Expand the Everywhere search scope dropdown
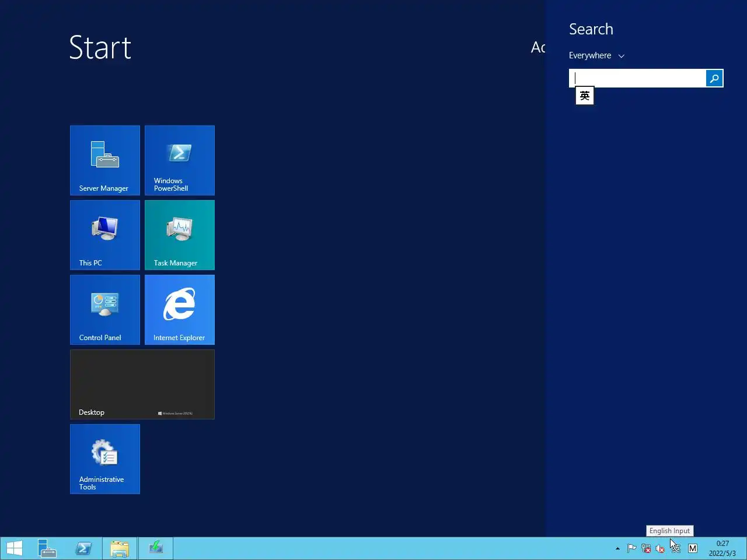 596,55
